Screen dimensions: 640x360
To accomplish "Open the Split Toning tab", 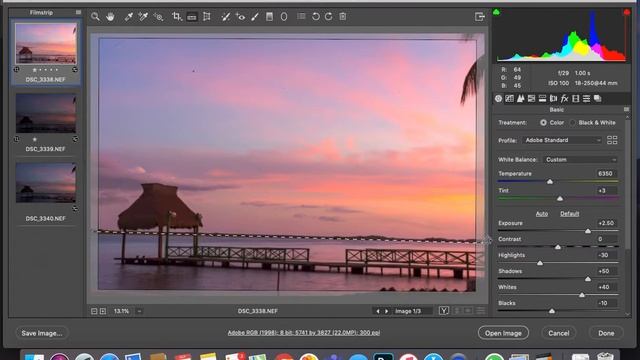I will pos(542,98).
